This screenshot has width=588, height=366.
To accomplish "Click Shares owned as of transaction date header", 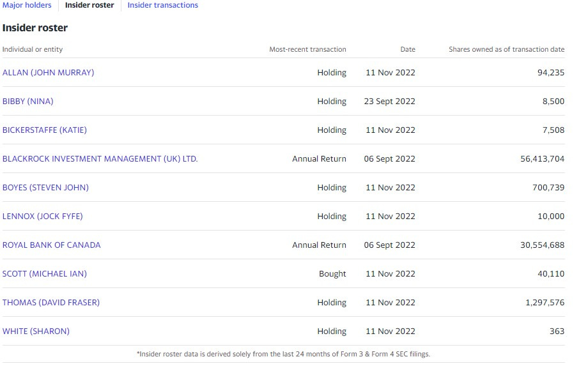I will tap(507, 49).
